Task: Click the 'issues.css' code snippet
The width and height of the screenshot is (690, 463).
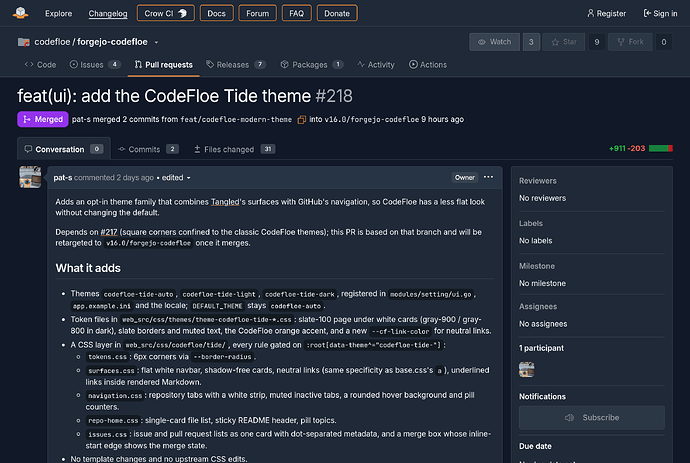Action: tap(107, 434)
